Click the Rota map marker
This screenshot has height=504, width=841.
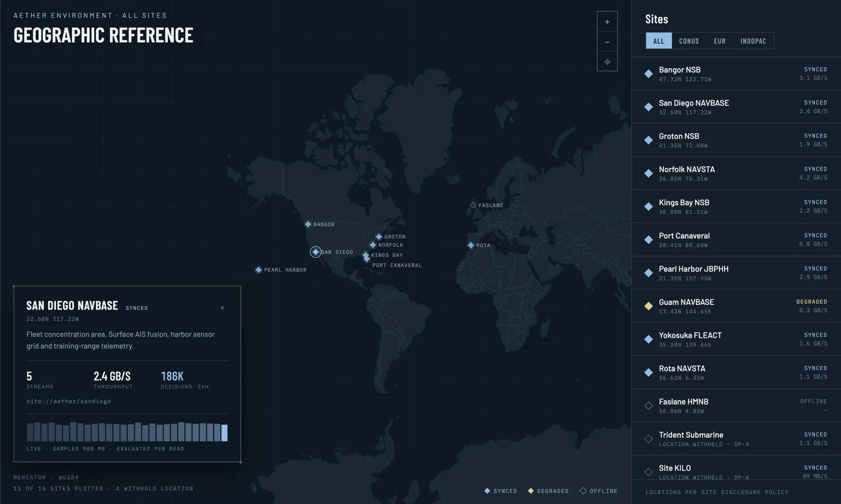471,245
